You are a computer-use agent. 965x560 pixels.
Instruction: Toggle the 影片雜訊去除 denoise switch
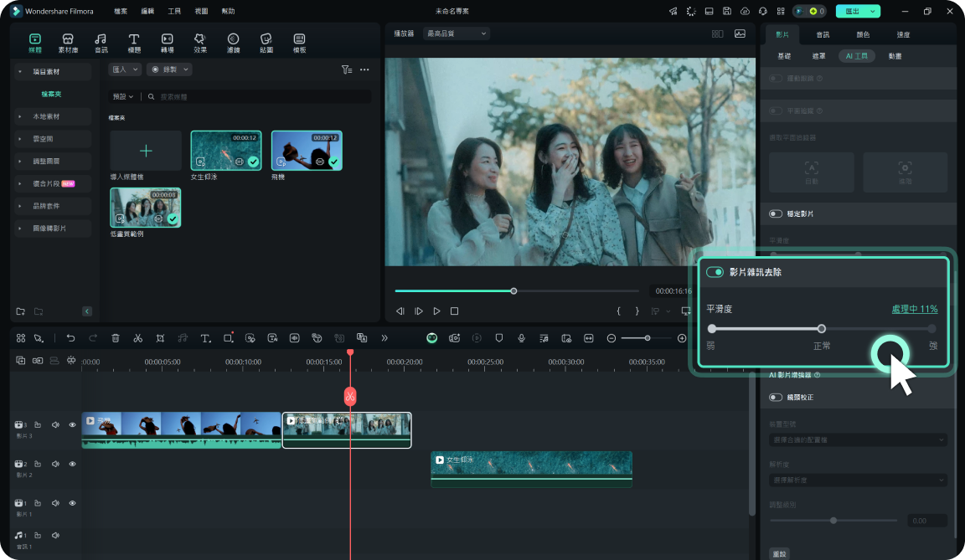715,272
